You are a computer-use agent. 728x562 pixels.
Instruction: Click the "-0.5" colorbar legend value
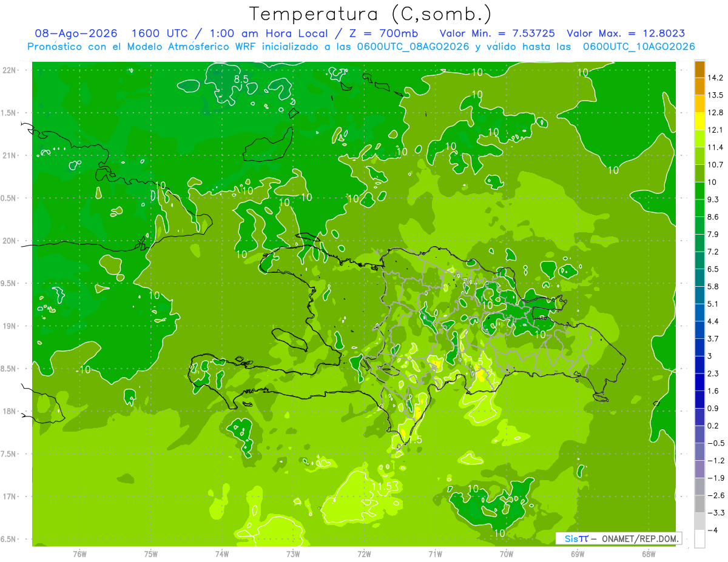click(715, 443)
